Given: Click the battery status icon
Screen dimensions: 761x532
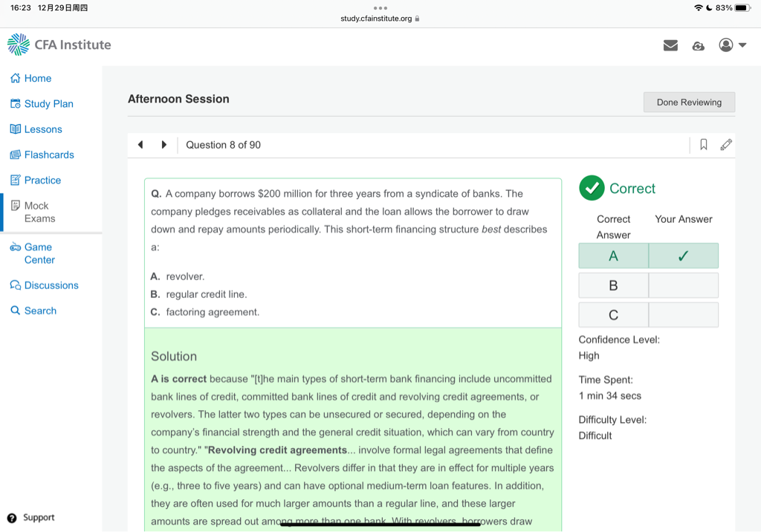Looking at the screenshot, I should pos(742,7).
